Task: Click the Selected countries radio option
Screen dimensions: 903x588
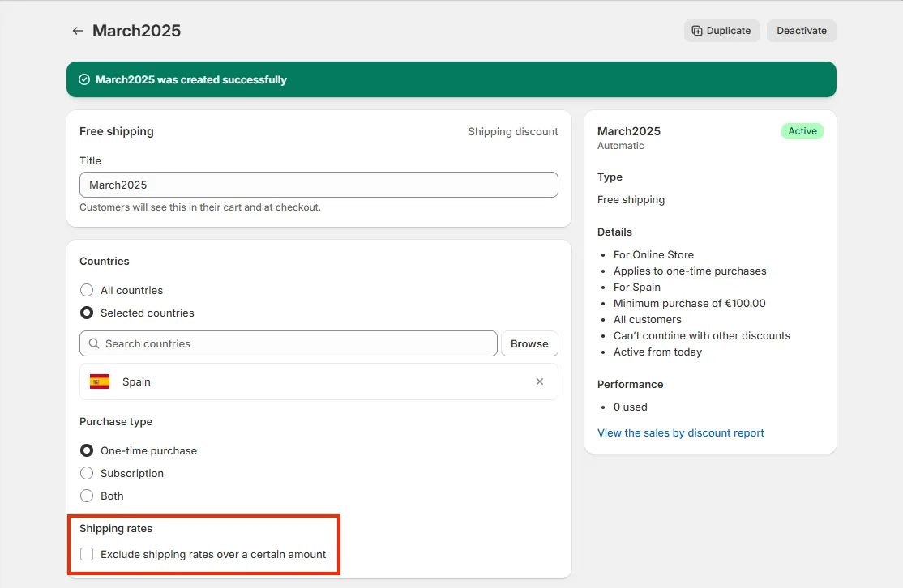Action: tap(87, 313)
